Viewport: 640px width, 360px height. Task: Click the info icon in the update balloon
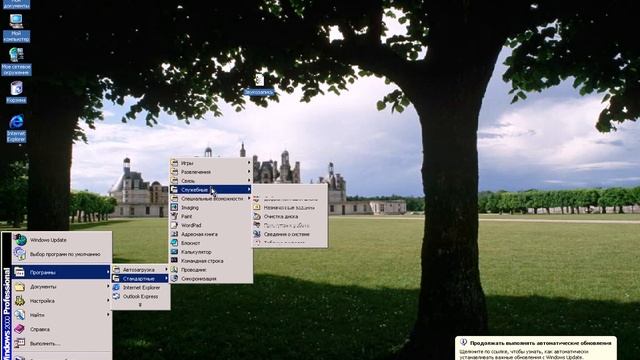[x=463, y=343]
